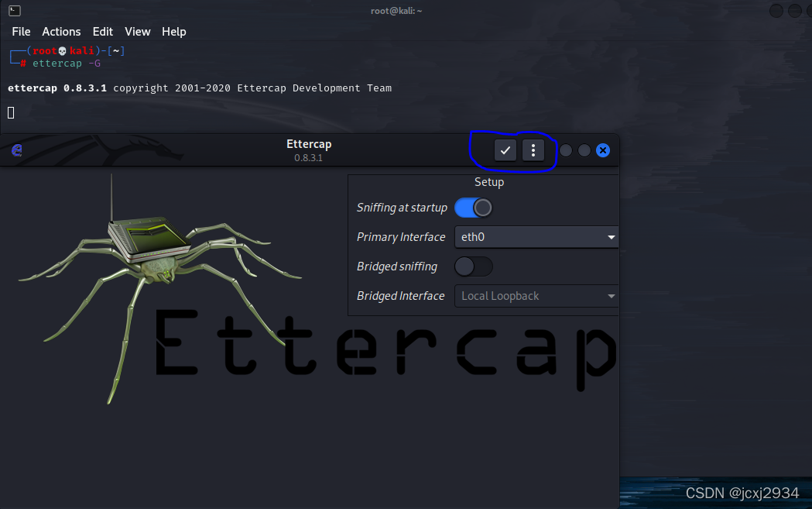Open the Edit menu in terminal
This screenshot has height=509, width=812.
pos(102,32)
